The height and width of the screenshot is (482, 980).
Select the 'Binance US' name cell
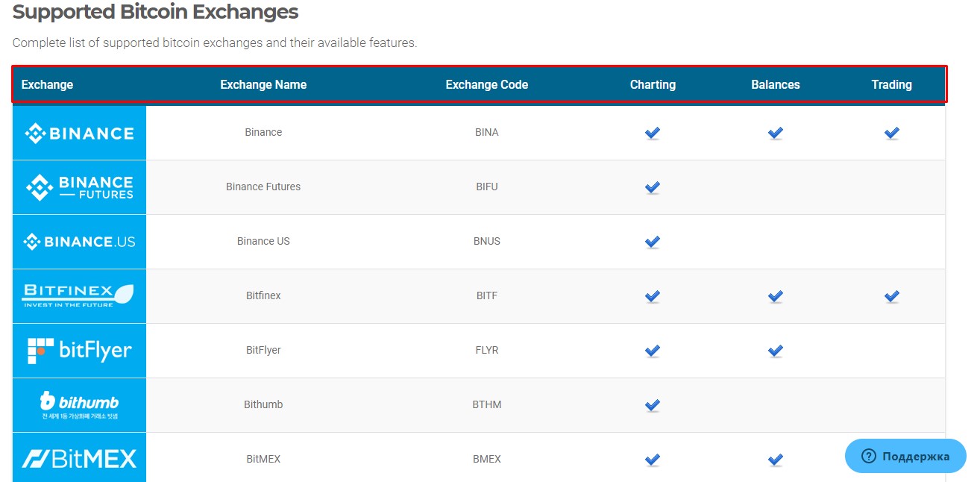coord(263,241)
